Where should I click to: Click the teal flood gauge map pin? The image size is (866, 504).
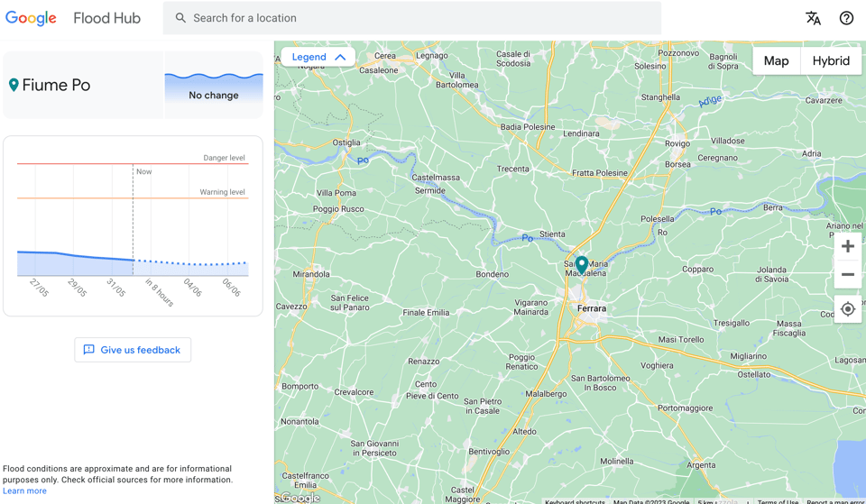[x=582, y=264]
